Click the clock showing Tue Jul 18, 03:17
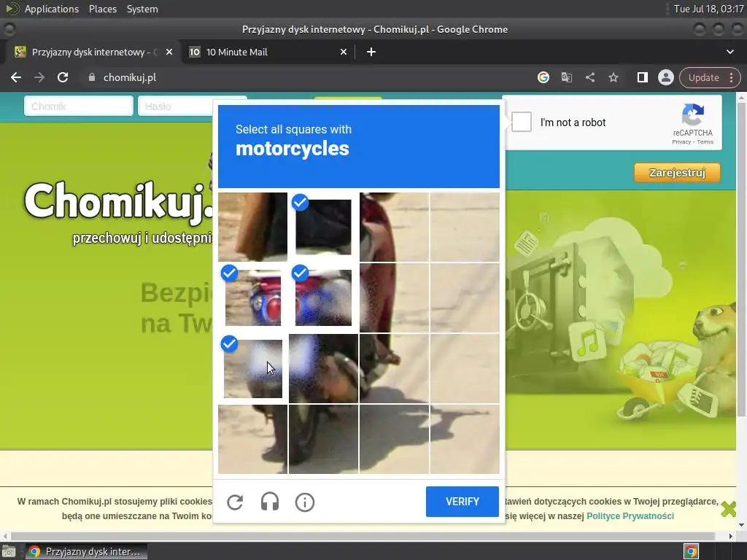 (x=708, y=9)
